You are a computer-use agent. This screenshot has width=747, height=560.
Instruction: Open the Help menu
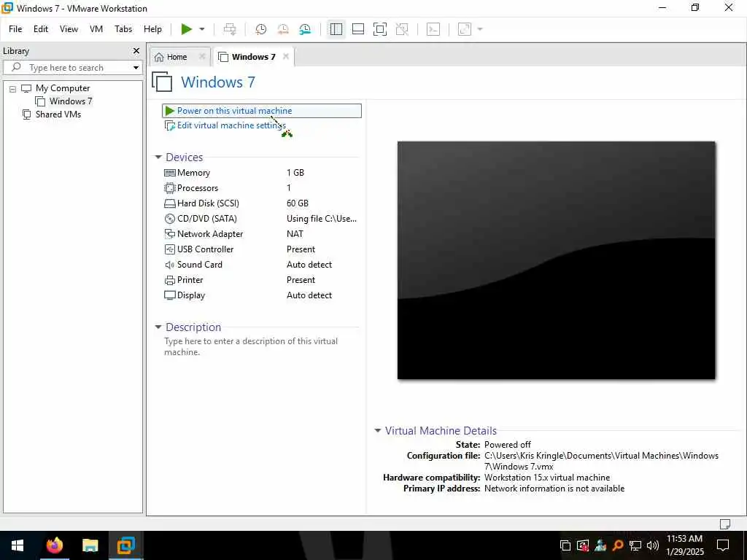point(153,29)
